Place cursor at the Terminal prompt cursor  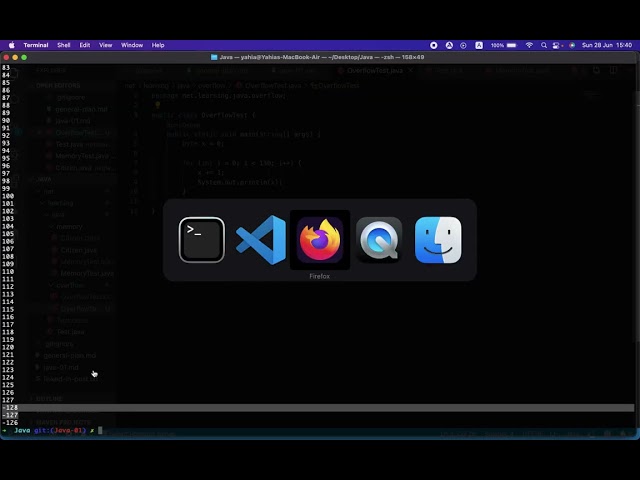100,430
